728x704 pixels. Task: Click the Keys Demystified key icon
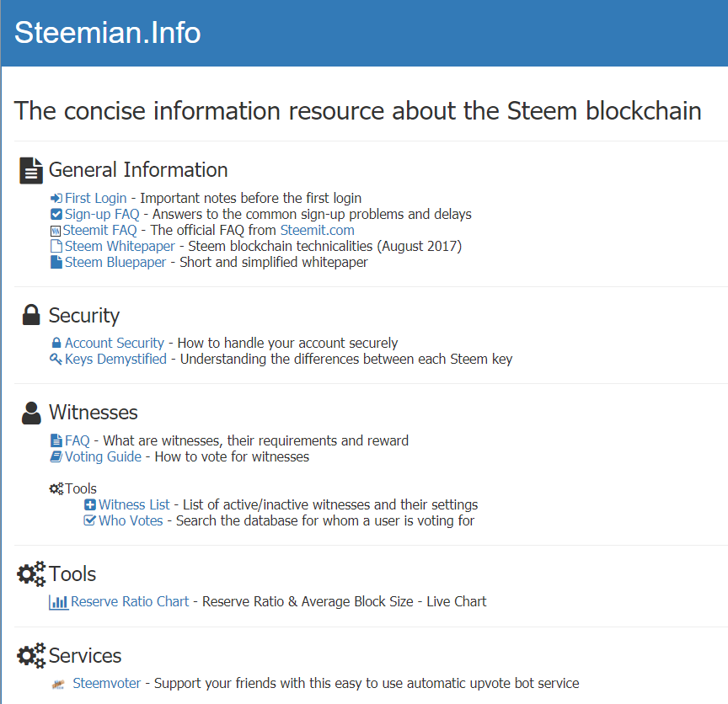(56, 360)
